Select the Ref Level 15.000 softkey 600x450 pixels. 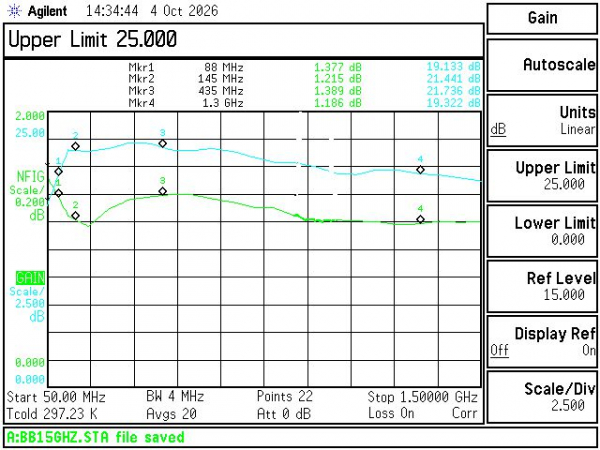(x=542, y=286)
